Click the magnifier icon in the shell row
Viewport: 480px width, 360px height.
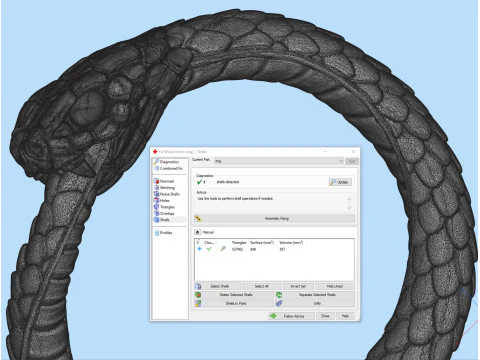coord(223,249)
